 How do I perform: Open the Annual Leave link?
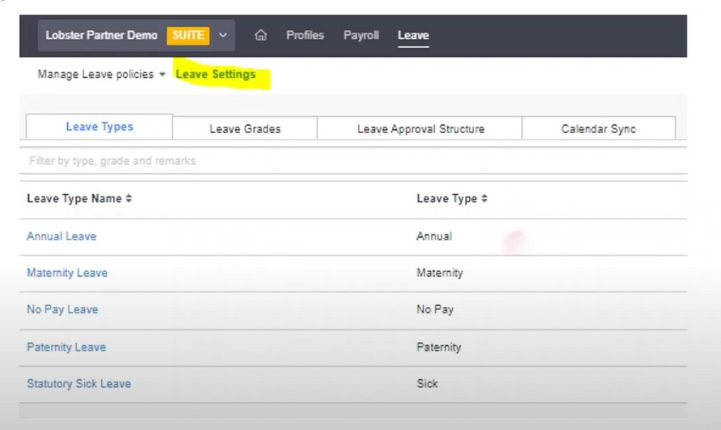[x=62, y=236]
